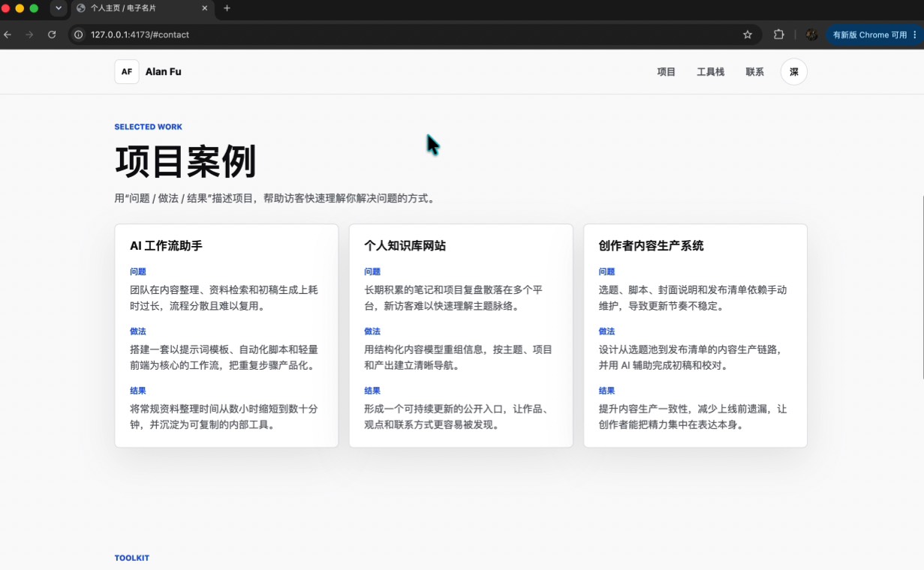Focus the address bar URL field
This screenshot has height=570, width=924.
pyautogui.click(x=413, y=34)
